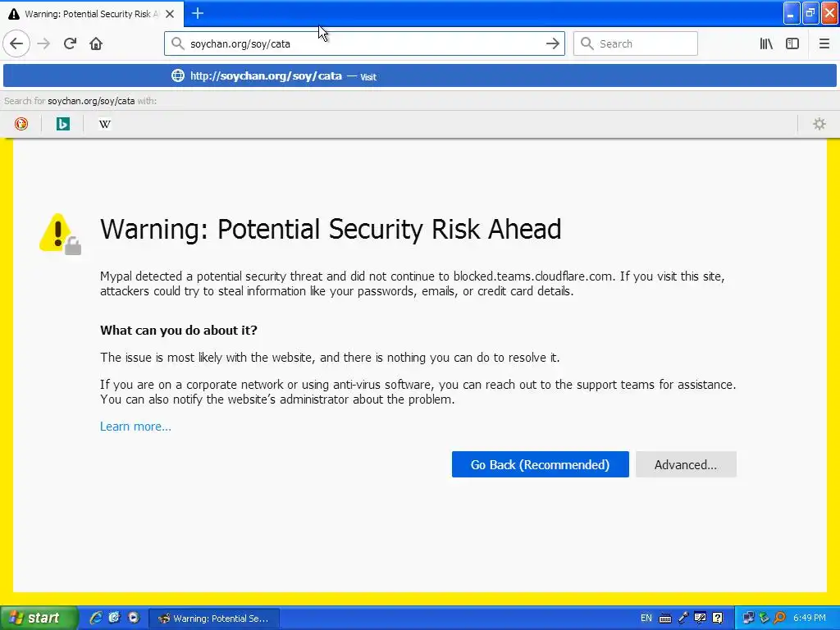Reload the current page
The width and height of the screenshot is (840, 630).
click(70, 43)
